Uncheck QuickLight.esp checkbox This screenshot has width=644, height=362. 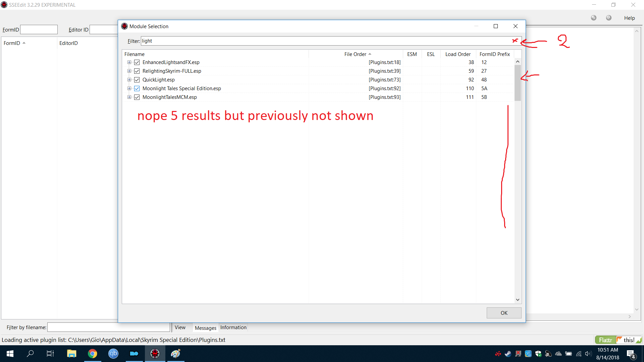point(137,80)
